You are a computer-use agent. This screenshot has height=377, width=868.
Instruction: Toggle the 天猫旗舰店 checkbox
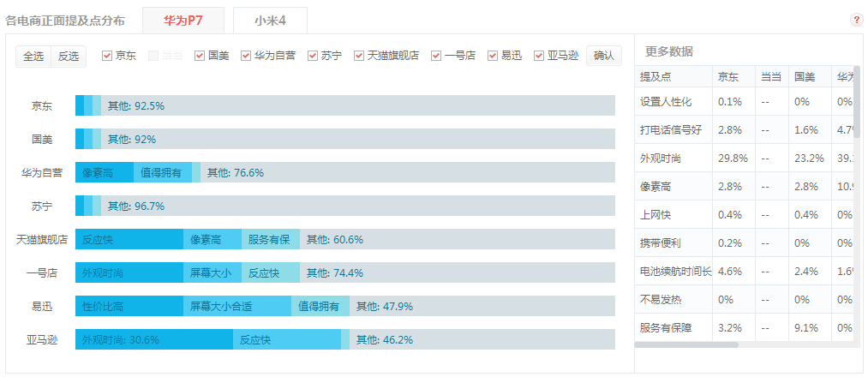coord(359,56)
